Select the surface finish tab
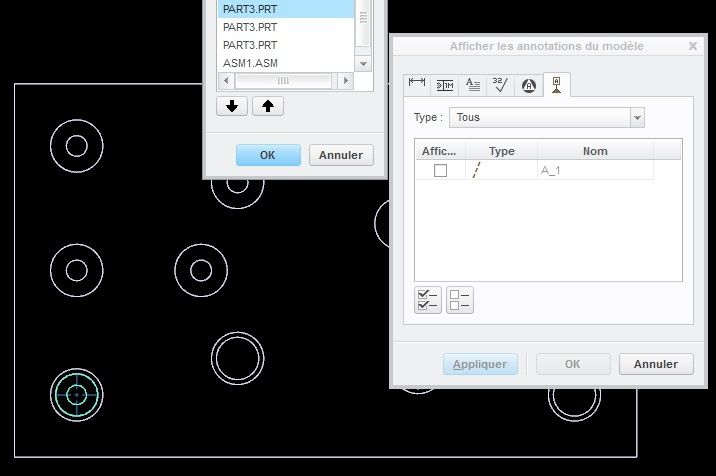 (x=500, y=85)
